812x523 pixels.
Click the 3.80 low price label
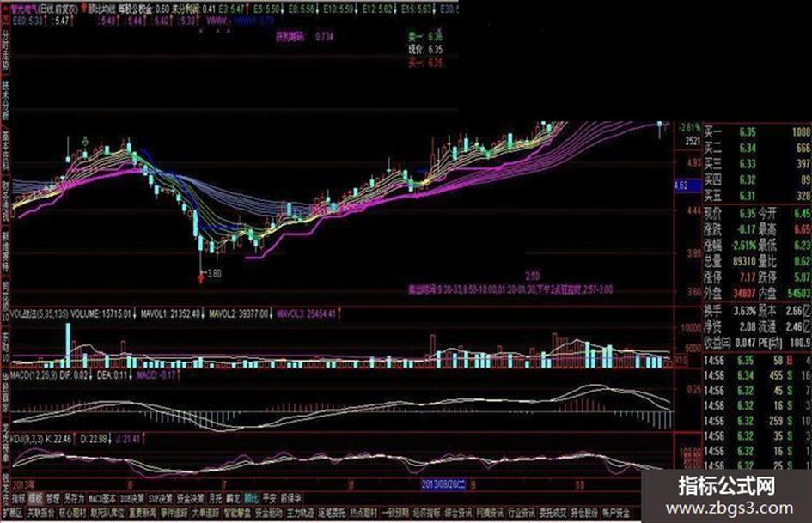214,273
